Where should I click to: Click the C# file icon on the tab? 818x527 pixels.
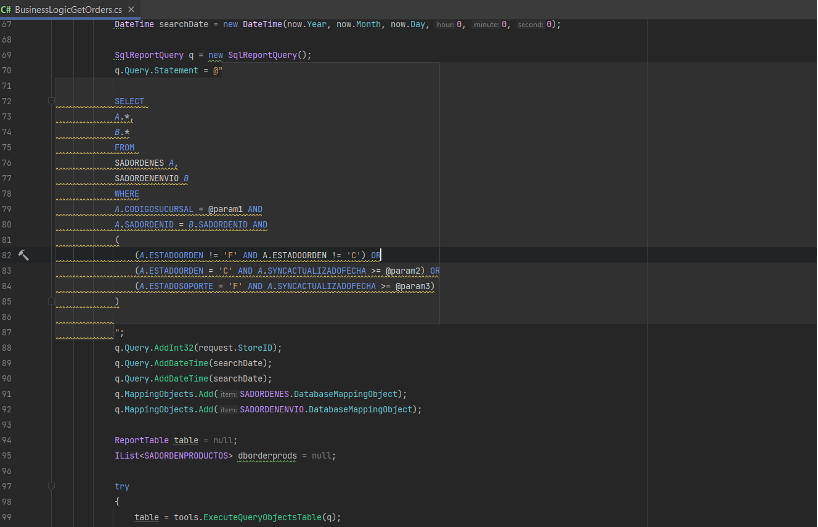[7, 9]
